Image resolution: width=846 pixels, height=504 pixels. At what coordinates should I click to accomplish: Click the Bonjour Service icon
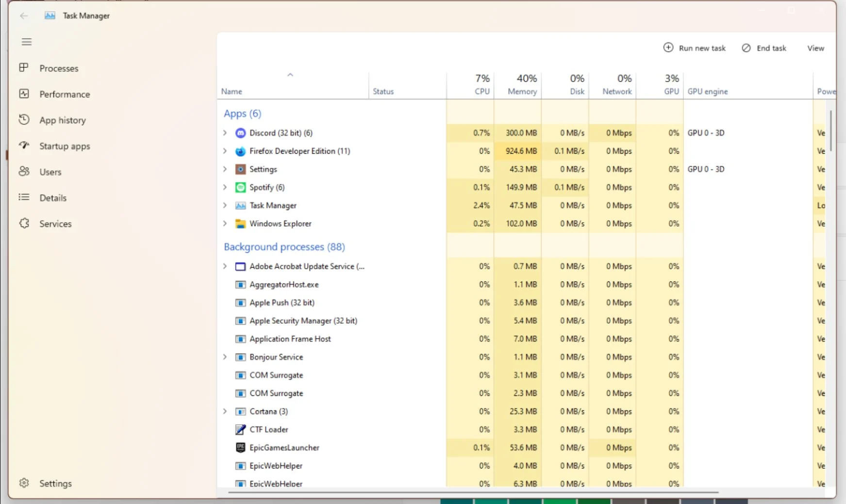pyautogui.click(x=240, y=357)
